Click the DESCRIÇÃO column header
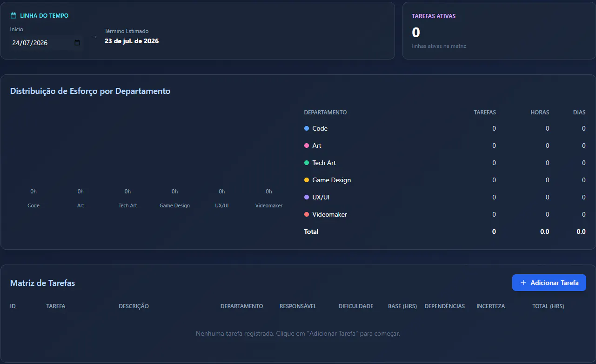This screenshot has height=364, width=596. coord(134,306)
